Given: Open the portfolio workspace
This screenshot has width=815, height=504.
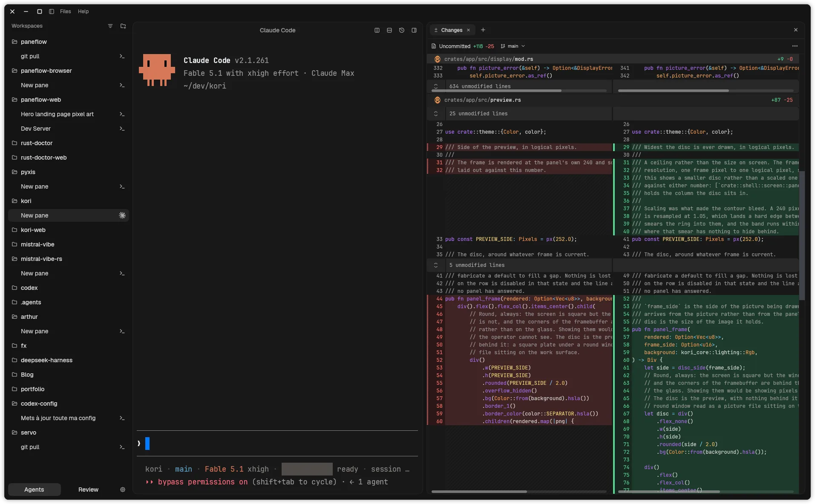Looking at the screenshot, I should (69, 389).
